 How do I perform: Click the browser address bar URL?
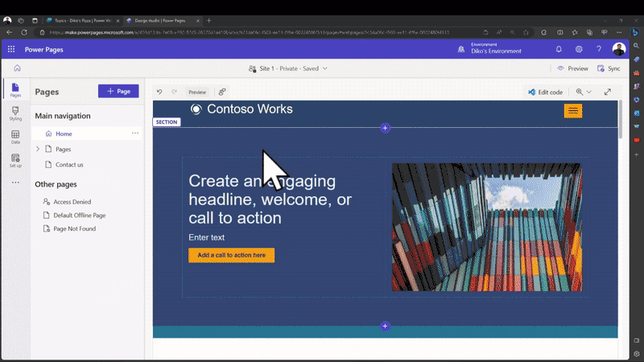[x=249, y=32]
